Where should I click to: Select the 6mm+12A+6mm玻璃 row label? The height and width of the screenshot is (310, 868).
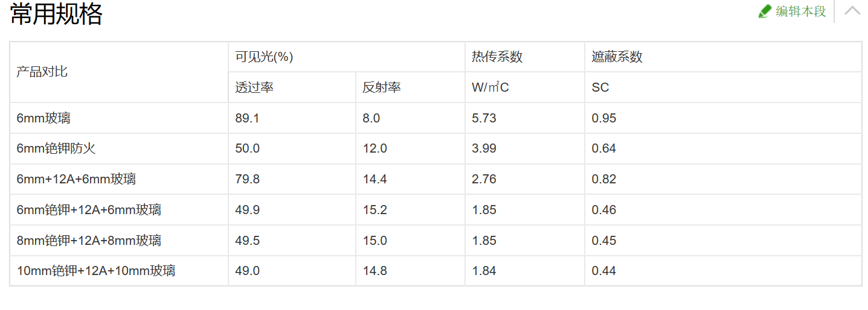point(76,179)
